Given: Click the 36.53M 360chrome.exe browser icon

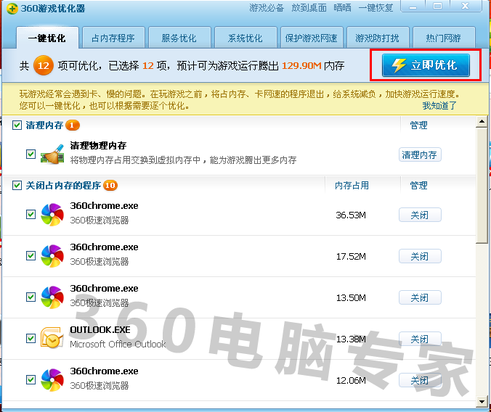Looking at the screenshot, I should pos(52,214).
